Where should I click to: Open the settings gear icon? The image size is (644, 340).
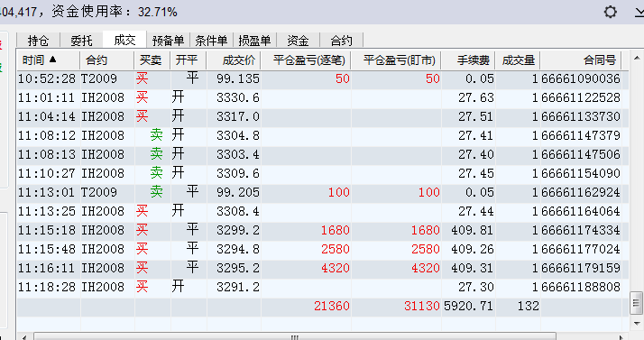click(611, 12)
